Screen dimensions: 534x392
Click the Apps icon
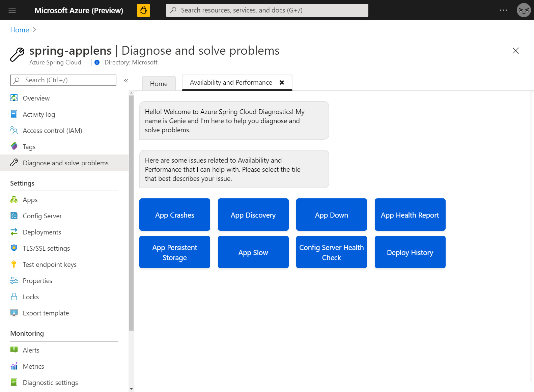[14, 199]
